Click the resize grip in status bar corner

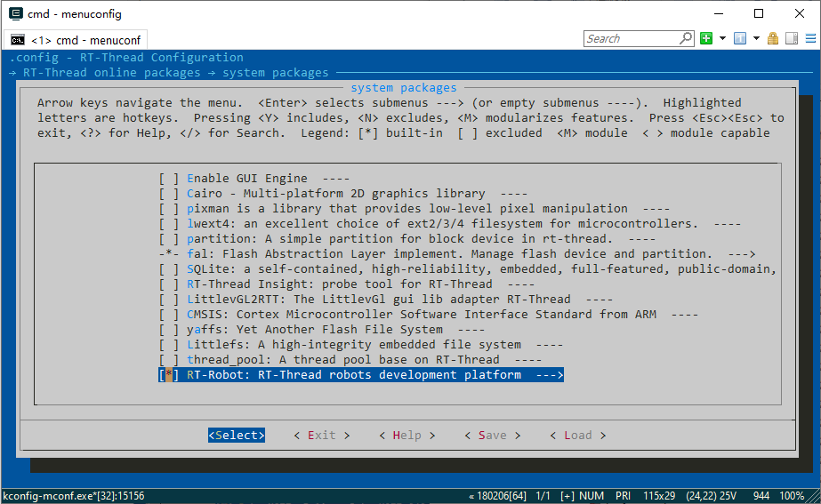coord(814,497)
